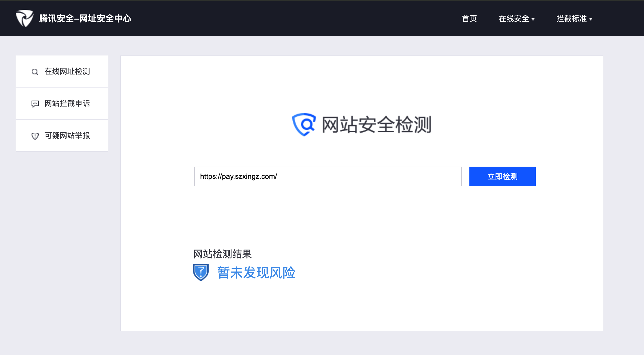Viewport: 644px width, 355px height.
Task: Click the chat bubble icon beside 网站拦截申诉
Action: click(x=35, y=104)
